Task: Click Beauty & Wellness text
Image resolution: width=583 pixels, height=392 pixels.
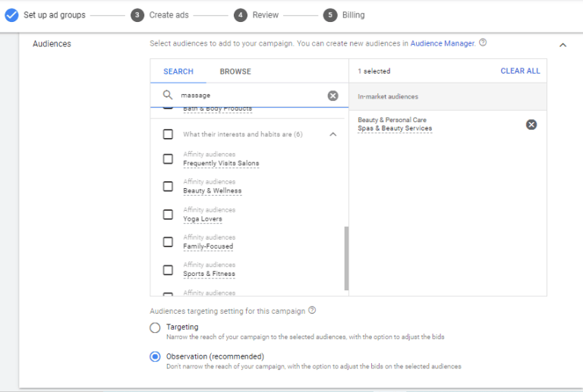Action: tap(213, 191)
